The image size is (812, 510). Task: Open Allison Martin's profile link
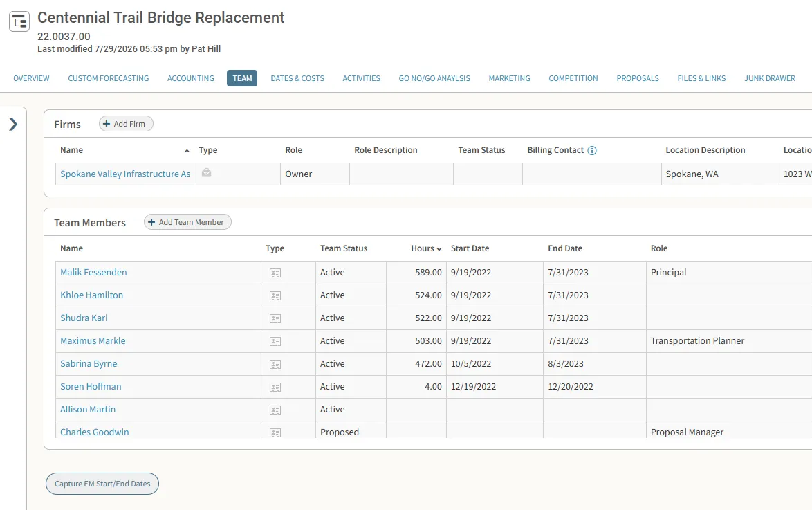pyautogui.click(x=88, y=409)
